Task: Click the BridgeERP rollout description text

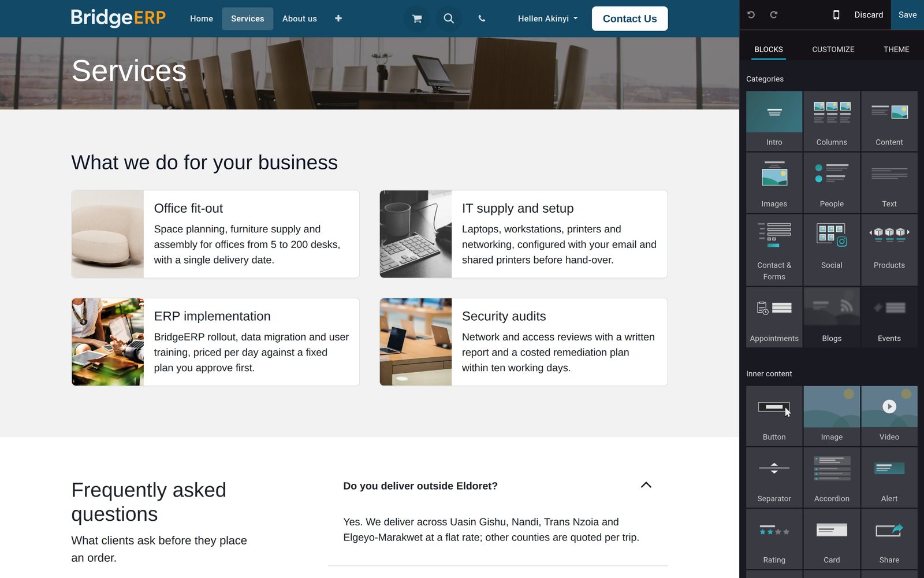Action: tap(251, 352)
